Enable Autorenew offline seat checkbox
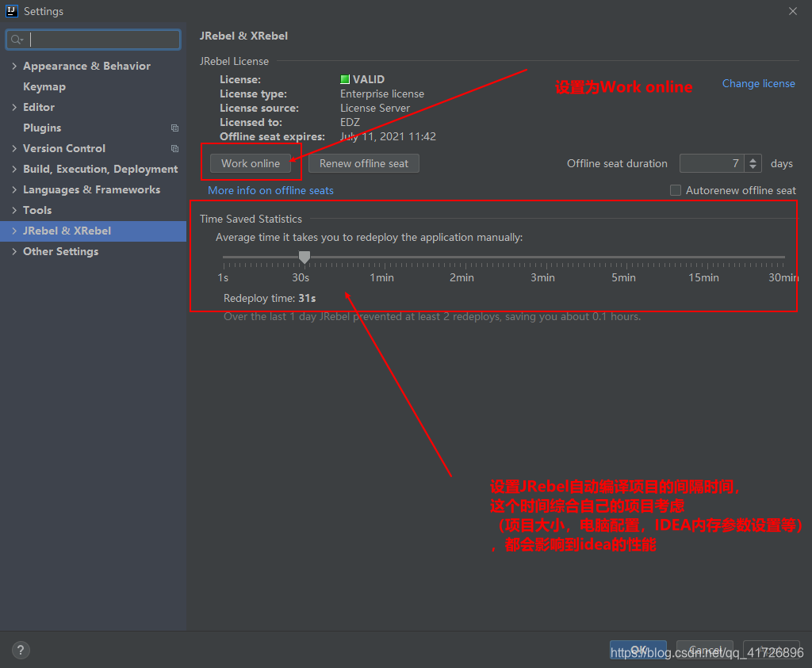Image resolution: width=812 pixels, height=668 pixels. click(x=676, y=190)
